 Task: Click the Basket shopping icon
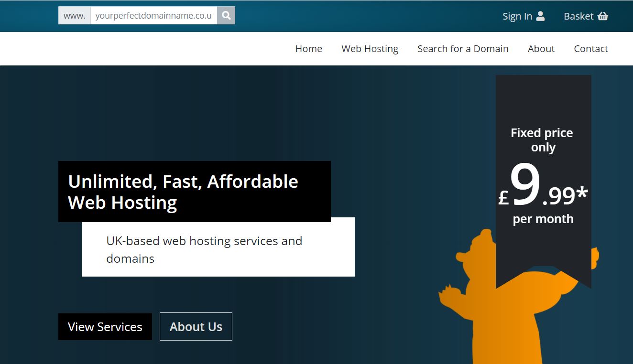pos(603,16)
